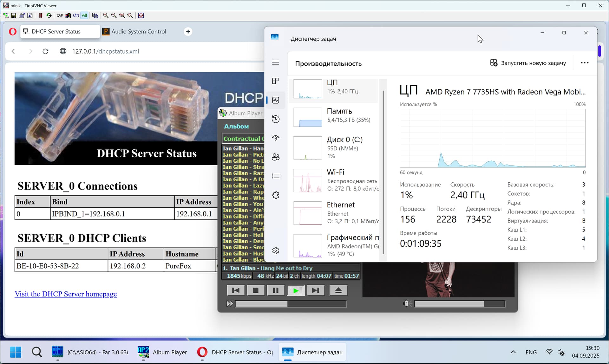Open Task Manager settings gear
609x364 pixels.
275,250
